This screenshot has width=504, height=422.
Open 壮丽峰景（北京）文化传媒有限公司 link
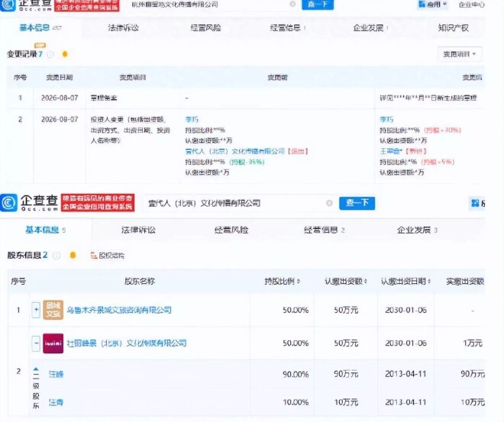click(x=127, y=343)
